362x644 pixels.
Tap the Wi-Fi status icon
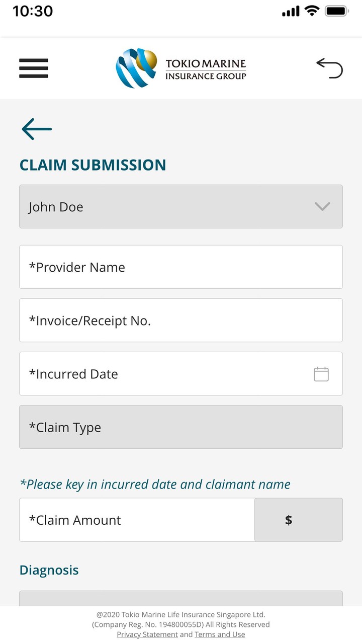312,11
